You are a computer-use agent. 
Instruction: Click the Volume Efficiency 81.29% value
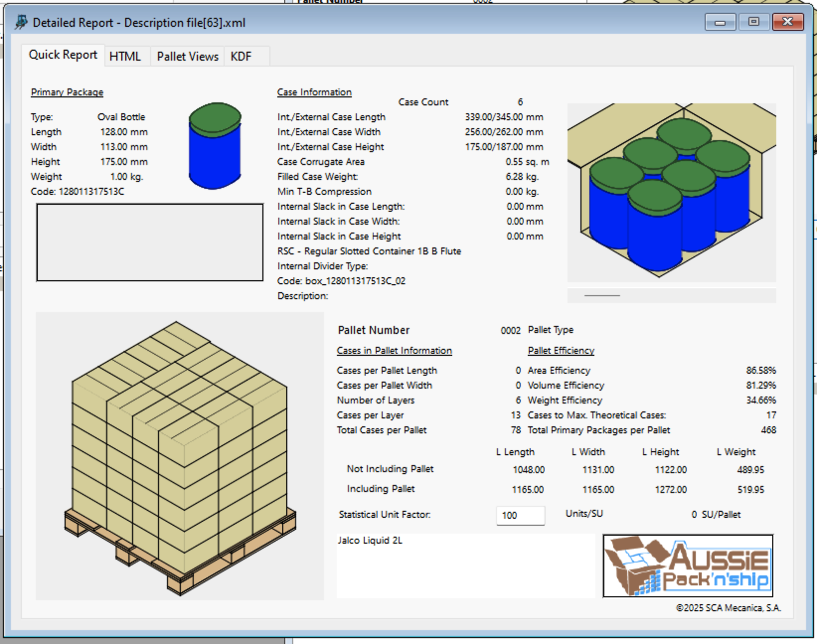(761, 385)
